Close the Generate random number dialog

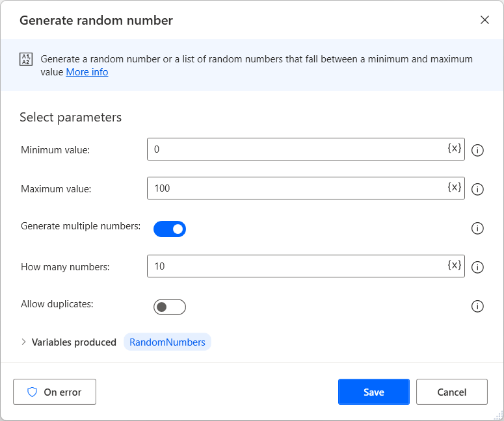[x=484, y=20]
